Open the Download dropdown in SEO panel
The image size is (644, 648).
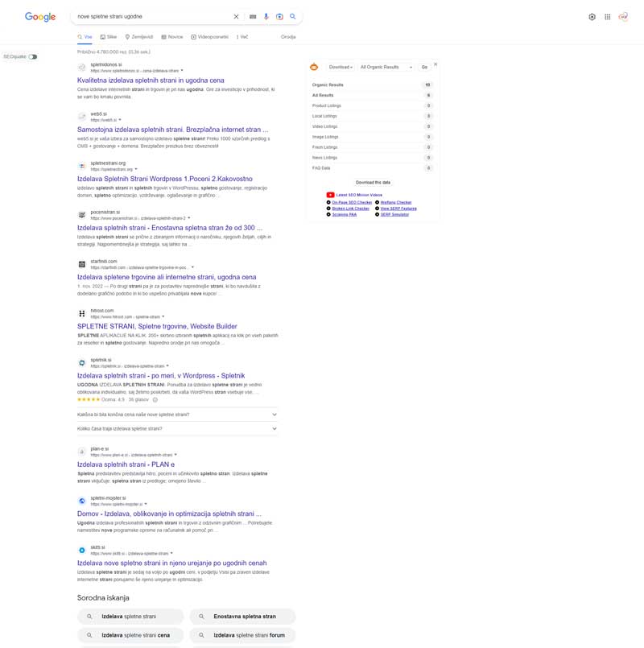[x=341, y=67]
